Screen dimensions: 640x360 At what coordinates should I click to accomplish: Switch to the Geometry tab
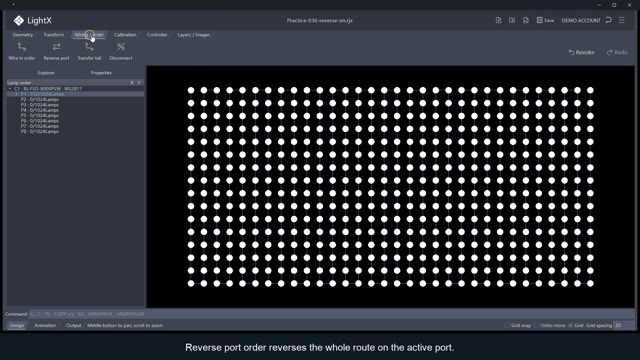tap(22, 35)
